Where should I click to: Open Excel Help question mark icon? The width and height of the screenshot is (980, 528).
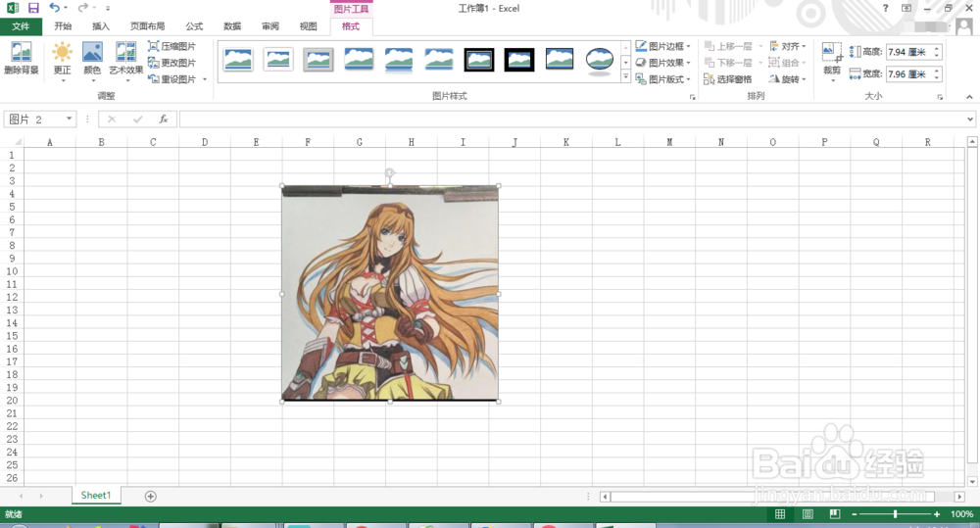[x=885, y=8]
